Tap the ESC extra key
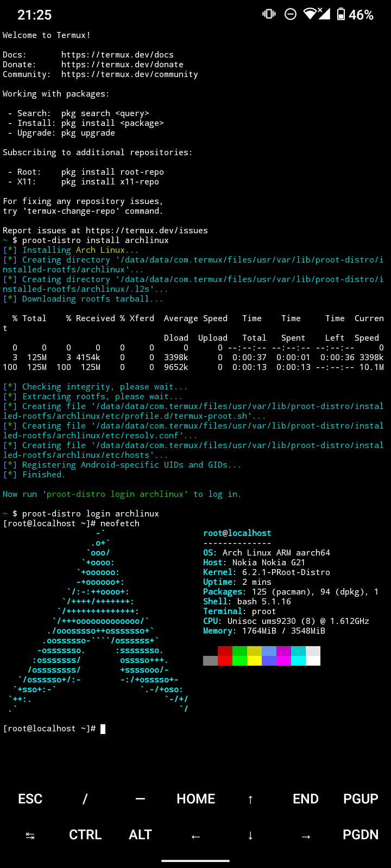391x868 pixels. click(x=30, y=799)
